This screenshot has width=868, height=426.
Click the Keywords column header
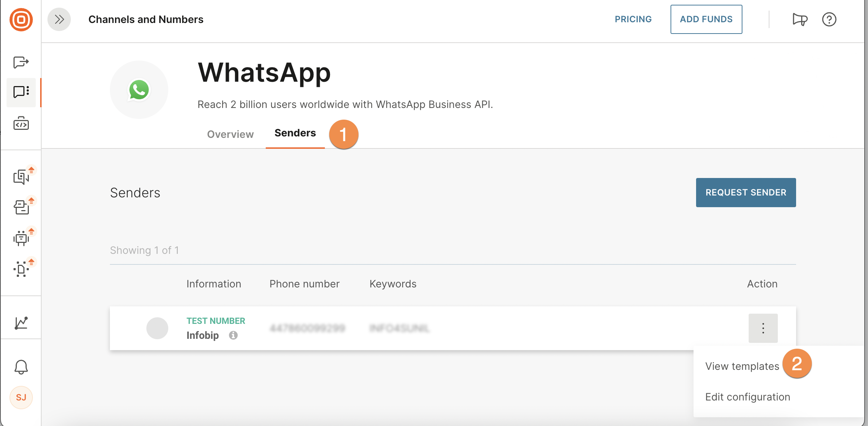click(x=393, y=284)
